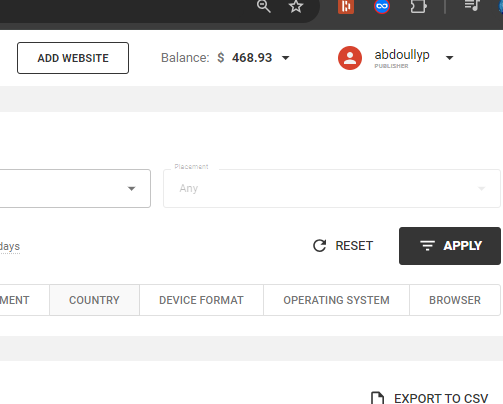Viewport: 503px width, 404px height.
Task: Click the username abdoullyp
Action: click(402, 55)
